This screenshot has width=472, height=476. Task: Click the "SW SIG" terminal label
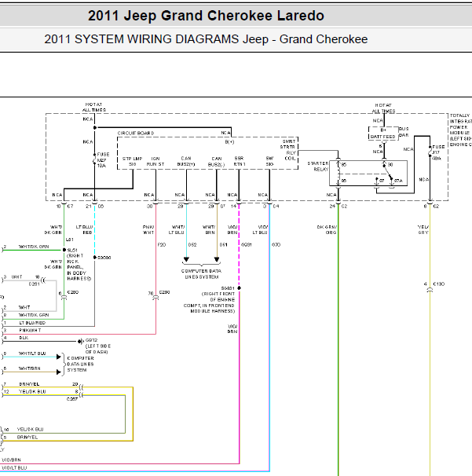point(269,161)
